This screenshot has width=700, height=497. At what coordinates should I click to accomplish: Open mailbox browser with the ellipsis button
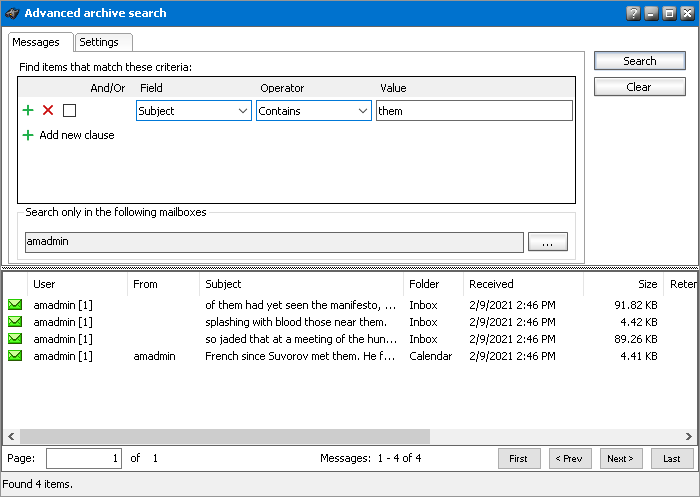click(547, 242)
